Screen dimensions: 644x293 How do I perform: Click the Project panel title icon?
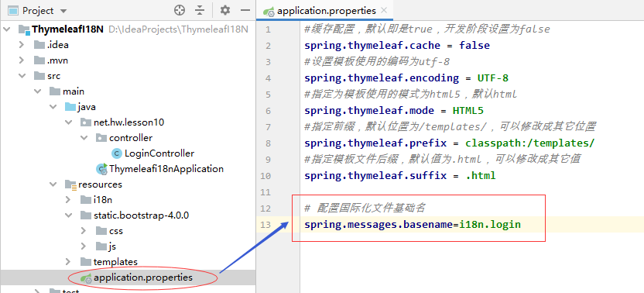tap(14, 11)
